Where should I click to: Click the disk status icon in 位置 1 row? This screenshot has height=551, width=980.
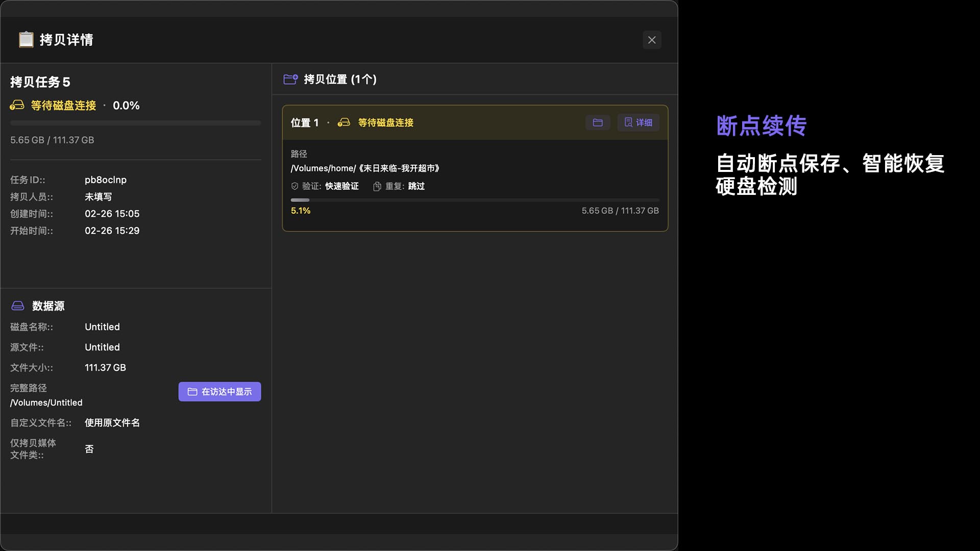344,122
